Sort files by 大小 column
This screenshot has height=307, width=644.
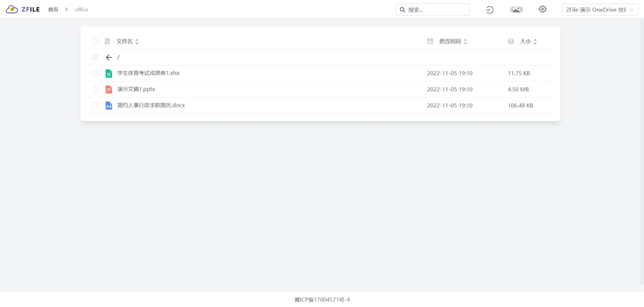[528, 41]
